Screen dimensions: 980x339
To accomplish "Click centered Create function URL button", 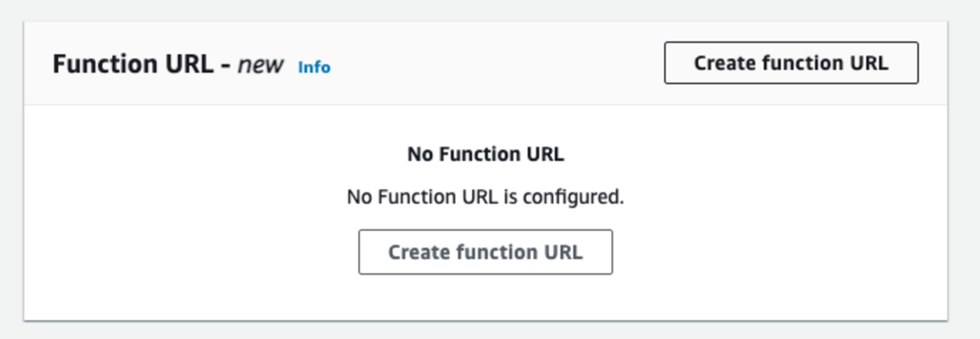I will click(x=485, y=252).
